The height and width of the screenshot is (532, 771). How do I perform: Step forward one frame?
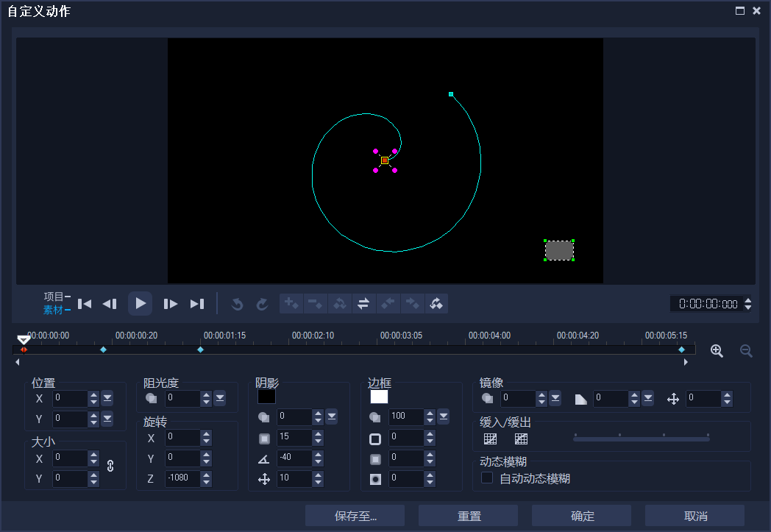(170, 304)
